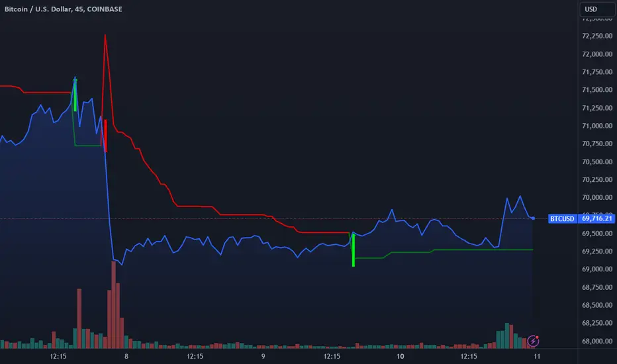Viewport: 617px width, 364px height.
Task: Click the 69,716.21 current price label
Action: click(596, 218)
